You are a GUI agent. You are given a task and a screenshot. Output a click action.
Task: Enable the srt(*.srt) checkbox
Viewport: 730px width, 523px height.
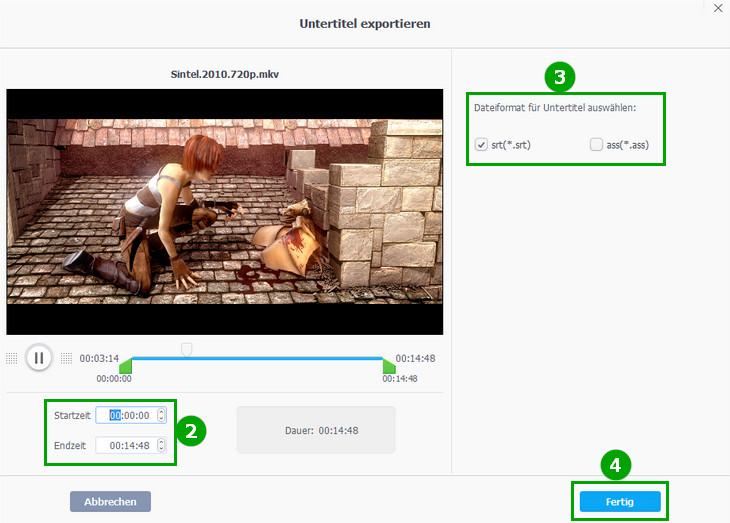click(x=481, y=145)
